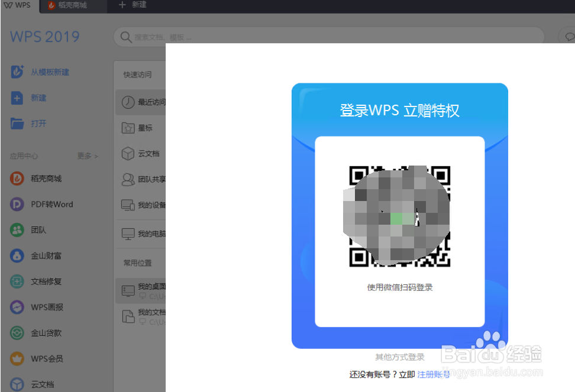Click the 我的桌面 desktop icon
The height and width of the screenshot is (392, 575).
pos(128,291)
